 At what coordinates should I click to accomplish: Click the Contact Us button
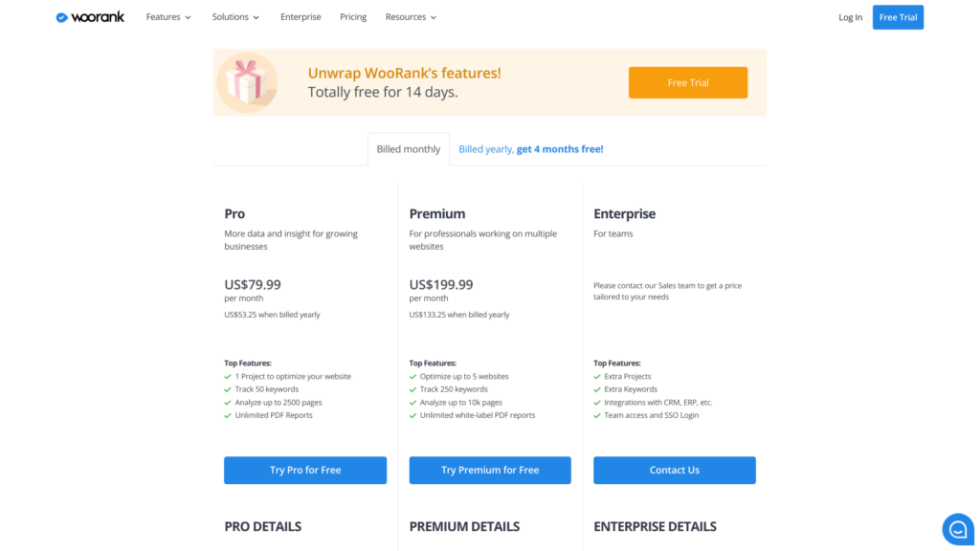[x=675, y=471]
